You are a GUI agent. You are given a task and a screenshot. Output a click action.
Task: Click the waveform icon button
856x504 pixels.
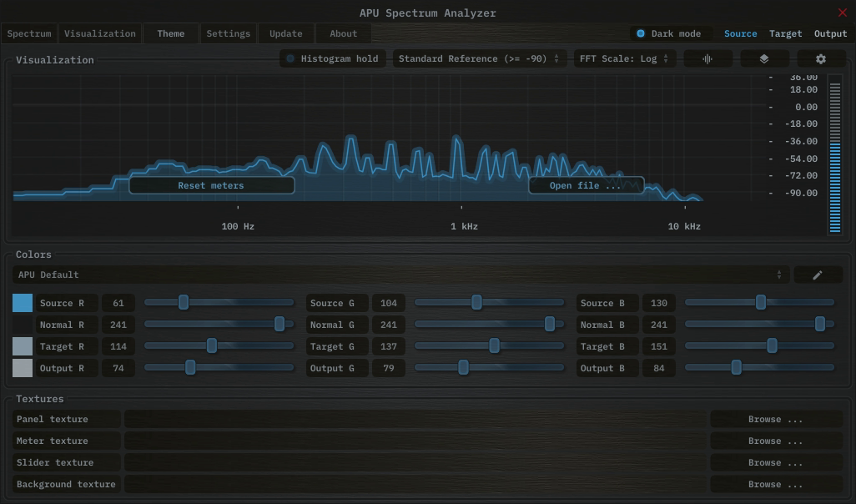[x=708, y=59]
